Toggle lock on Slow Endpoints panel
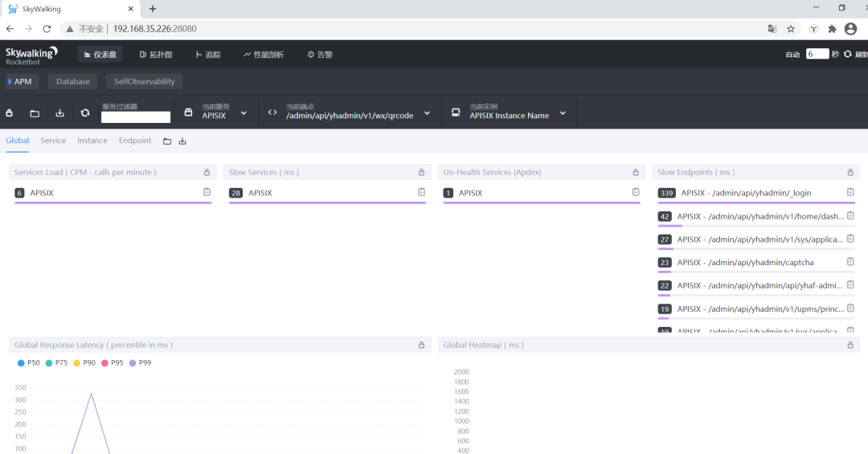The width and height of the screenshot is (868, 454). click(850, 172)
